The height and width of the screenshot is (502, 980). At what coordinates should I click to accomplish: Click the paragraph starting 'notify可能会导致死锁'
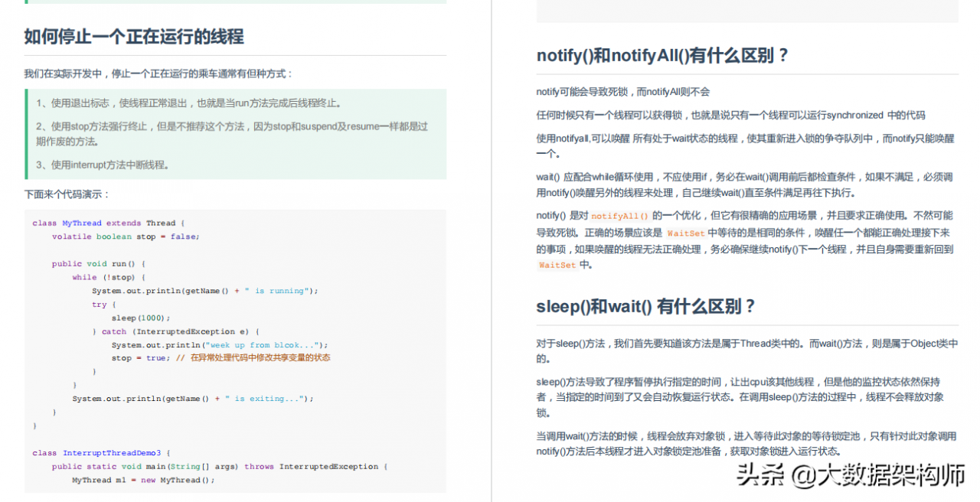623,92
